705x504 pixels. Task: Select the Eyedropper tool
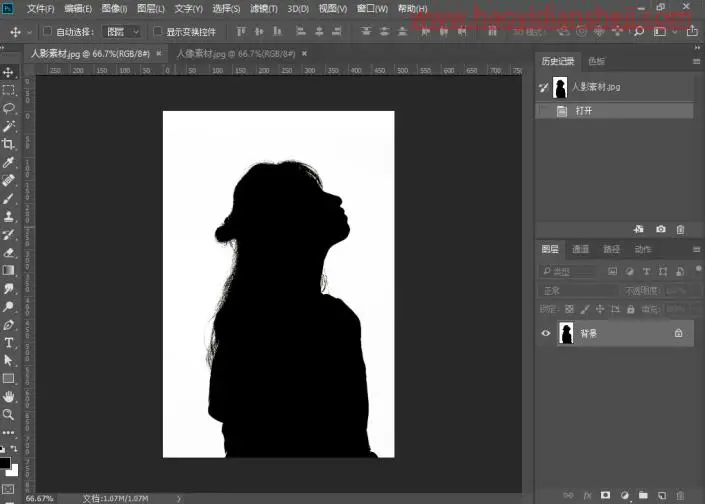(8, 162)
